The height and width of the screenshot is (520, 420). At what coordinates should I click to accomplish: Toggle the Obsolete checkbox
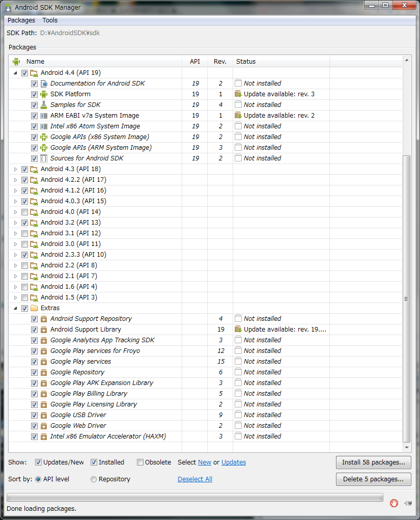click(x=140, y=462)
